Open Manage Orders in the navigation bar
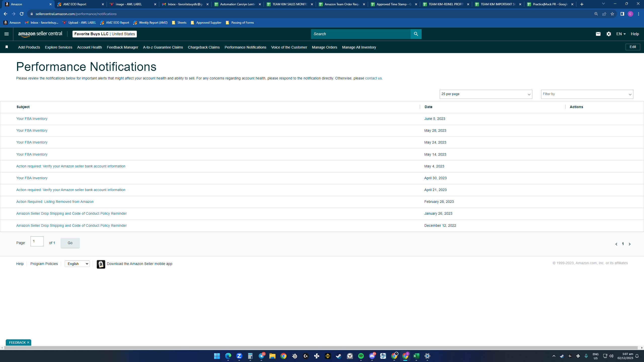 [325, 47]
